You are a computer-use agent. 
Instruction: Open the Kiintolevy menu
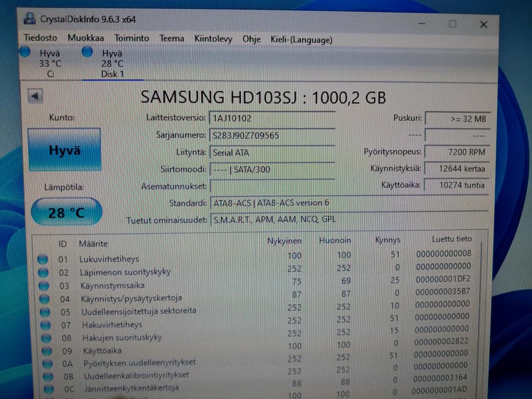pyautogui.click(x=213, y=39)
